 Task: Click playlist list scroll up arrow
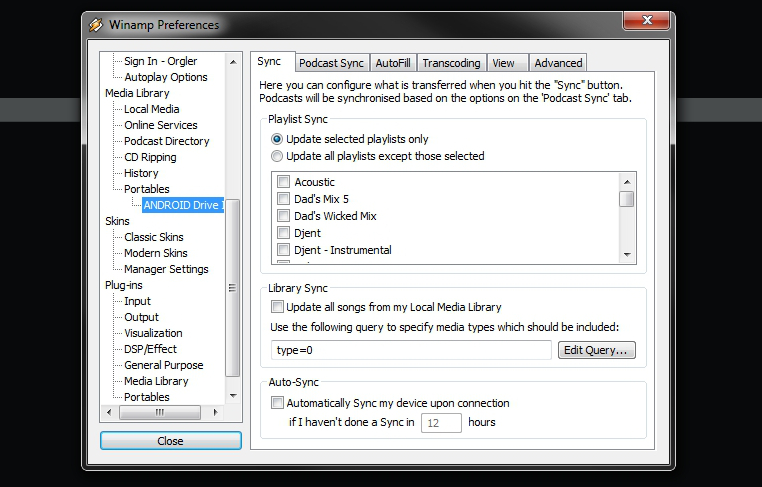[x=627, y=182]
